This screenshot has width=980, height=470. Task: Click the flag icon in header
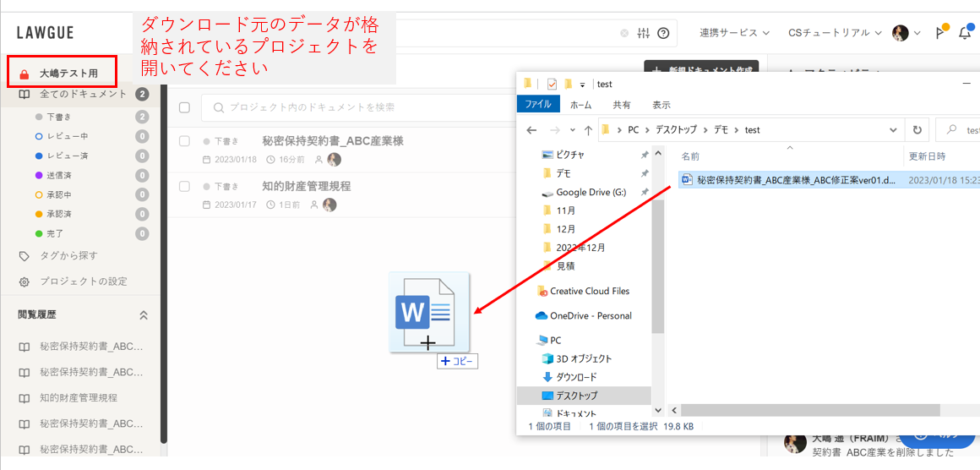pos(939,33)
